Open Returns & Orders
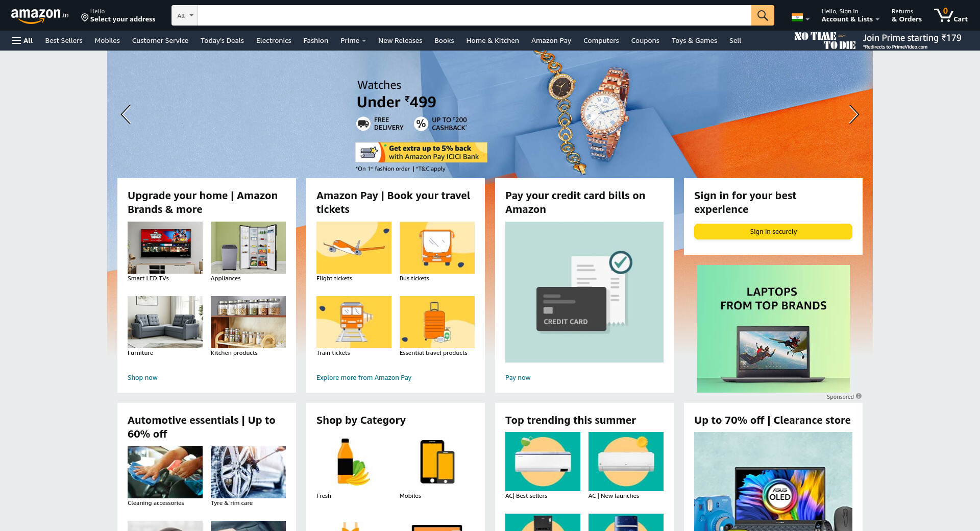This screenshot has height=531, width=980. coord(906,15)
